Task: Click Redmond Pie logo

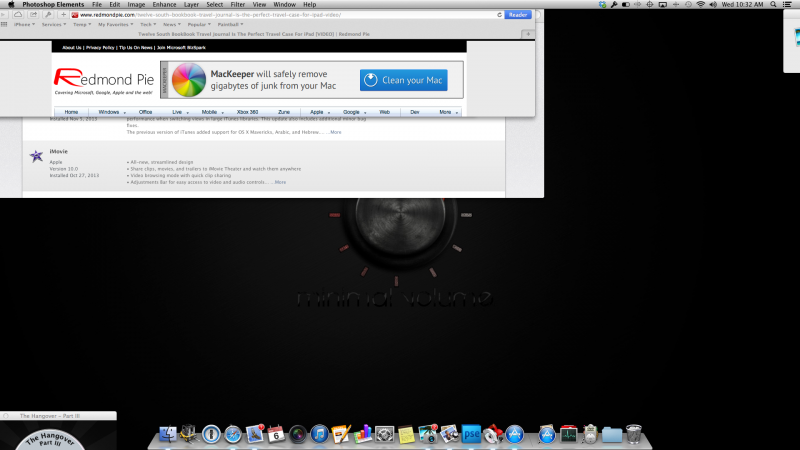Action: (x=104, y=81)
